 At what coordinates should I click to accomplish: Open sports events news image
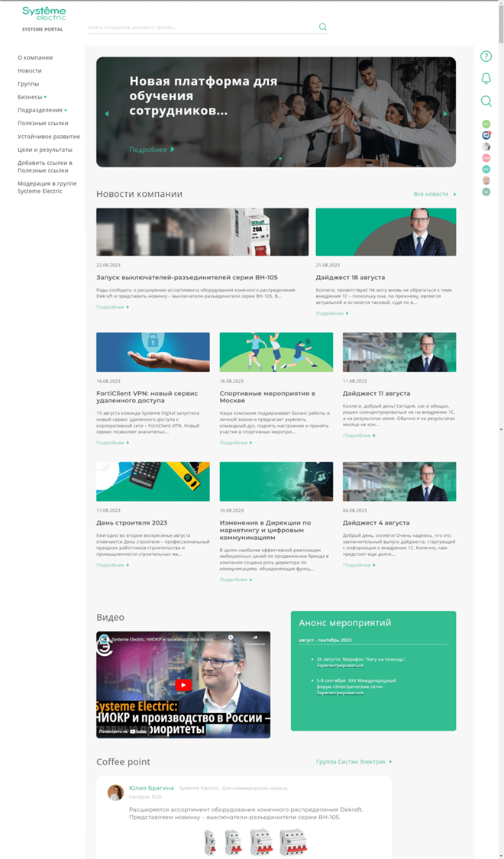click(x=276, y=352)
